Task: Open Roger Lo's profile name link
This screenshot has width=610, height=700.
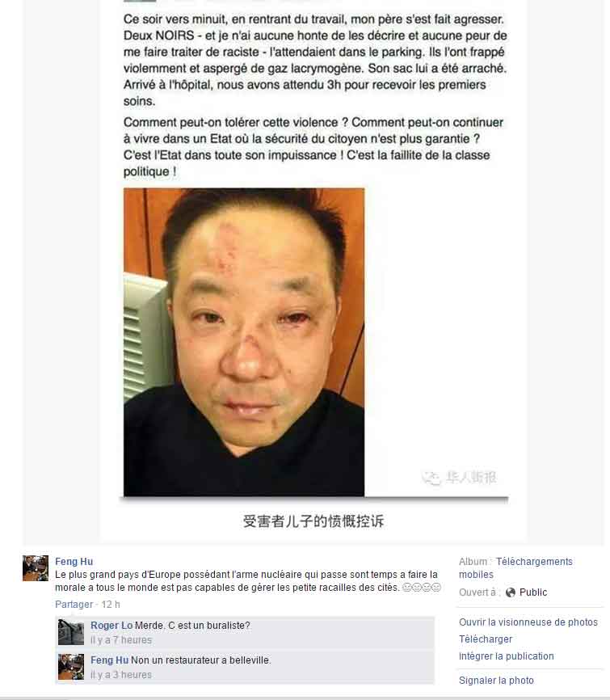Action: tap(111, 626)
